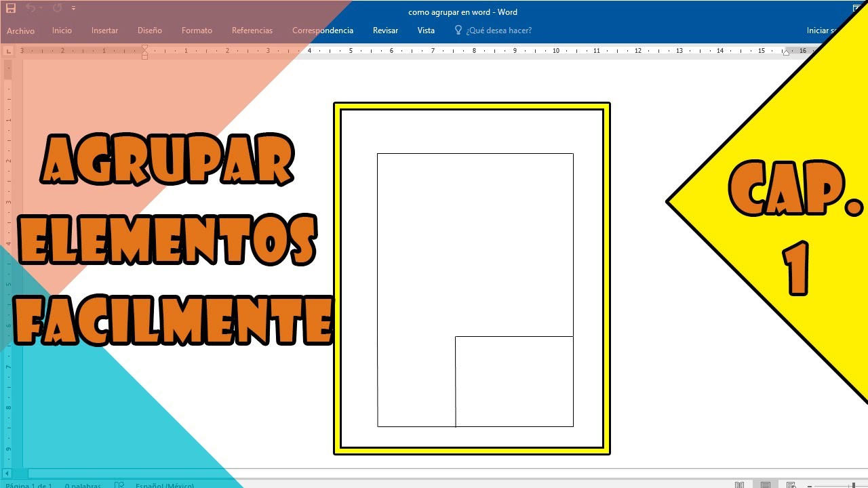Click the document title 'como agrupar en word - Word'

(x=462, y=12)
